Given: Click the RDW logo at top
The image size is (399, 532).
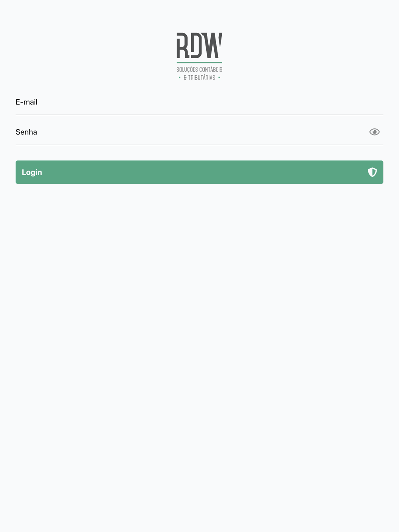Looking at the screenshot, I should [199, 56].
